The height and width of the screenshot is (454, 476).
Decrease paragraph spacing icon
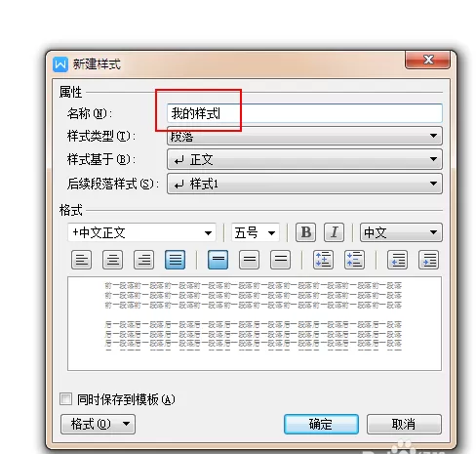click(x=354, y=260)
